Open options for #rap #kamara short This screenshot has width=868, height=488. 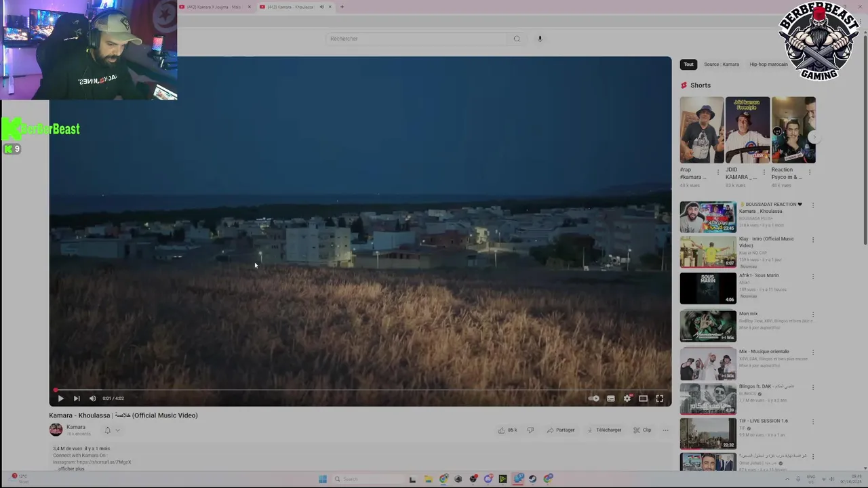[718, 172]
